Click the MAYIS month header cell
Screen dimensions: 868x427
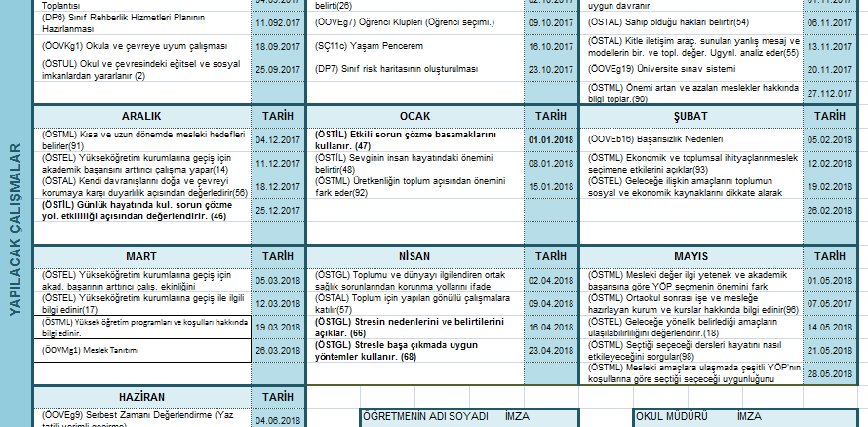[695, 255]
